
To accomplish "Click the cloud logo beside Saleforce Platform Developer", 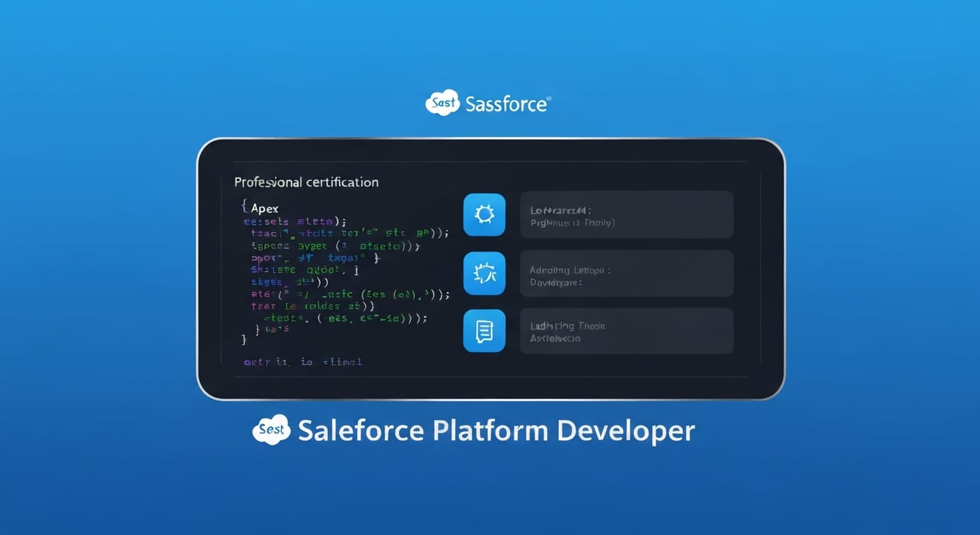I will pos(271,429).
